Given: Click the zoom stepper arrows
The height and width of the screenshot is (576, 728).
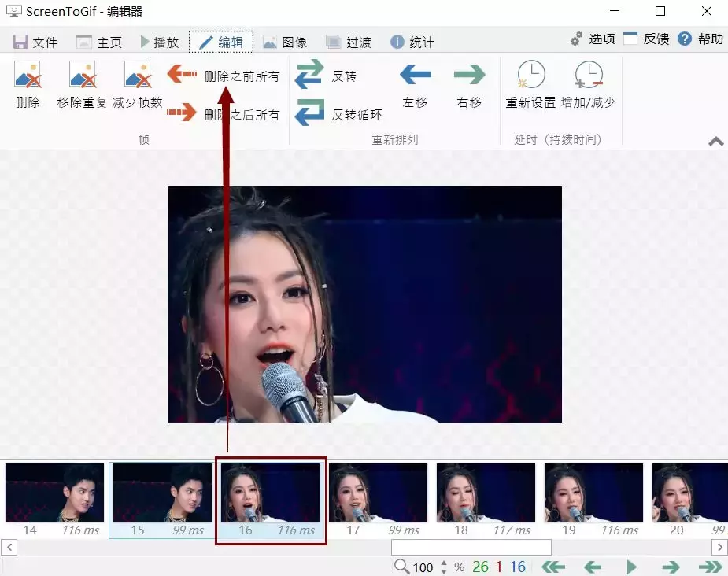Looking at the screenshot, I should click(444, 567).
